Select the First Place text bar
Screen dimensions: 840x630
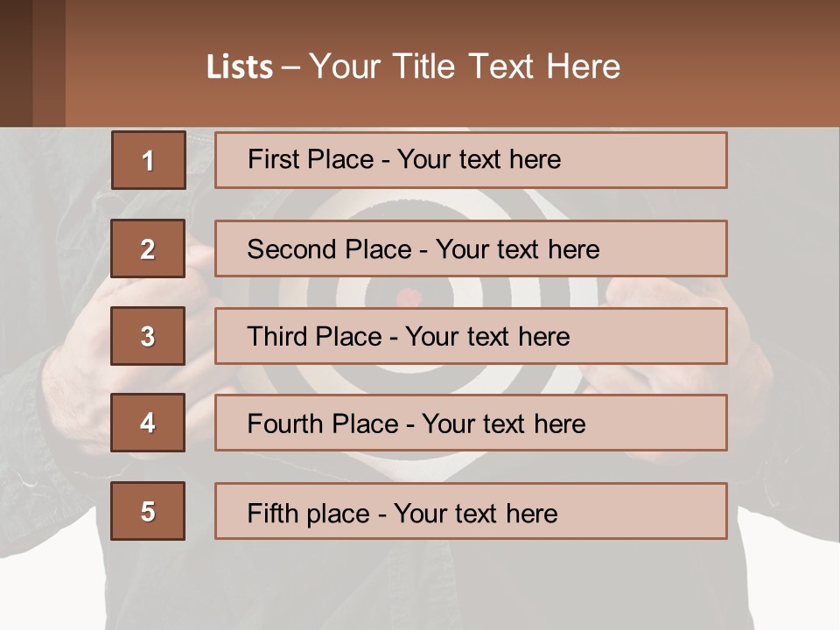471,160
